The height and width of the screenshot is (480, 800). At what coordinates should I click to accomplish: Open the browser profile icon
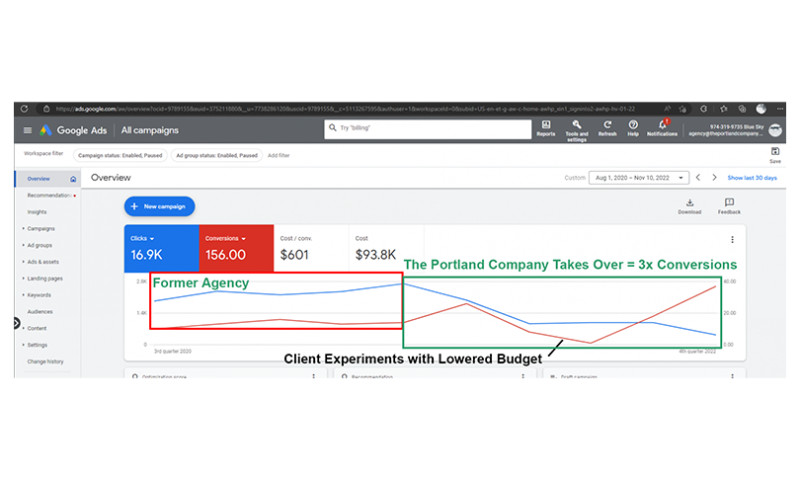[x=761, y=109]
